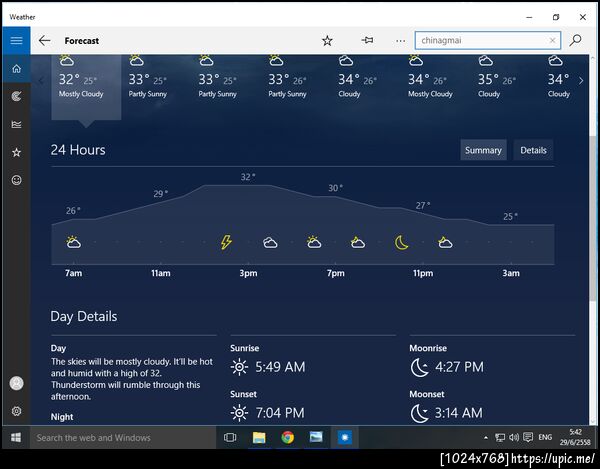Viewport: 600px width, 469px height.
Task: Open the user account avatar
Action: pyautogui.click(x=16, y=383)
